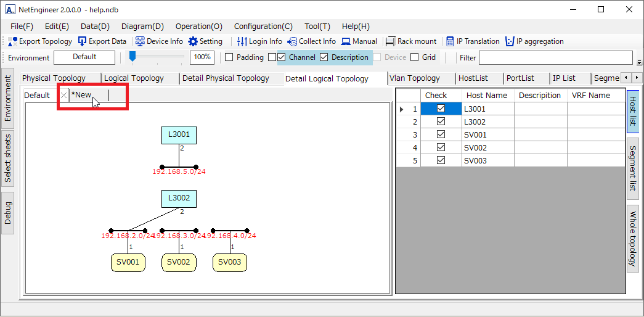644x317 pixels.
Task: Click the Export Topology icon
Action: click(x=12, y=41)
